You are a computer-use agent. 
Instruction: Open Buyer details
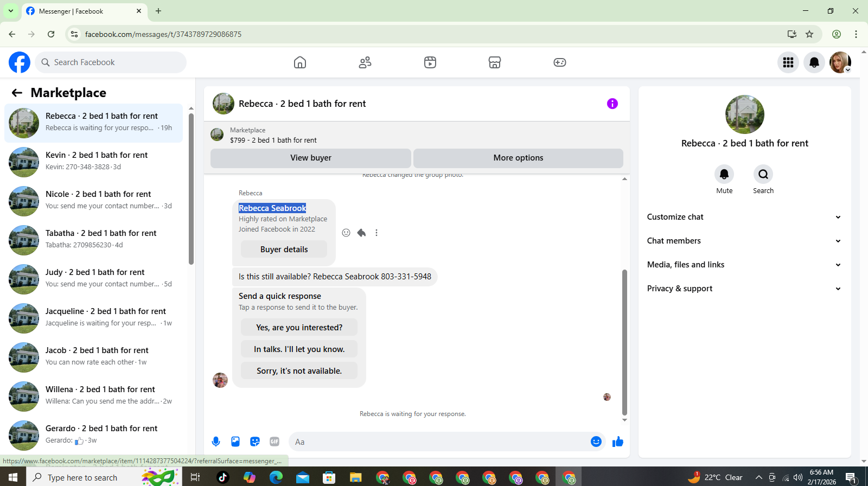coord(284,250)
